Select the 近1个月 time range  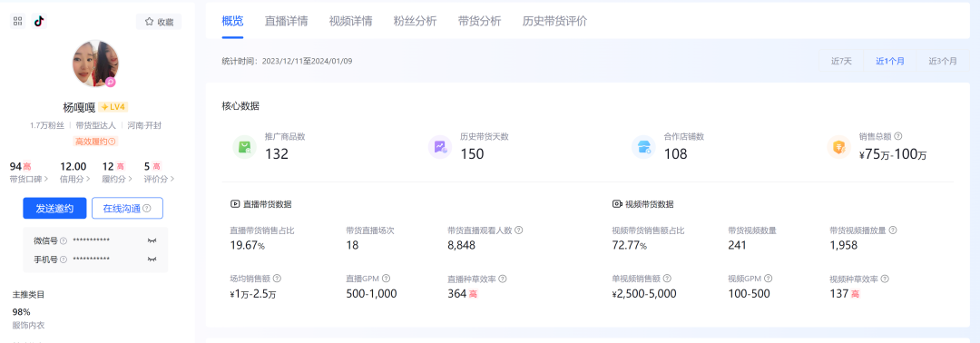point(890,61)
